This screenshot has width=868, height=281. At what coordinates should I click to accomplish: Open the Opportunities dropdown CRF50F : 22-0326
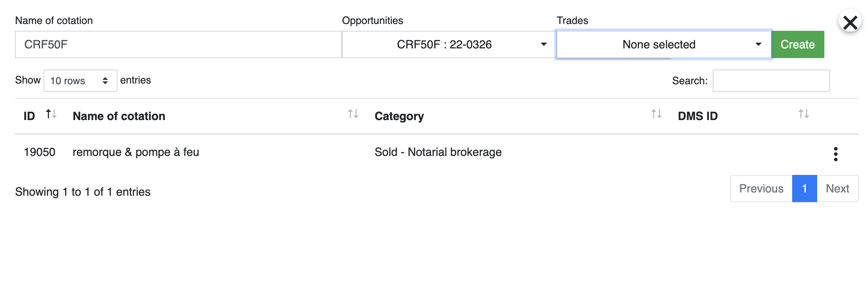(449, 44)
